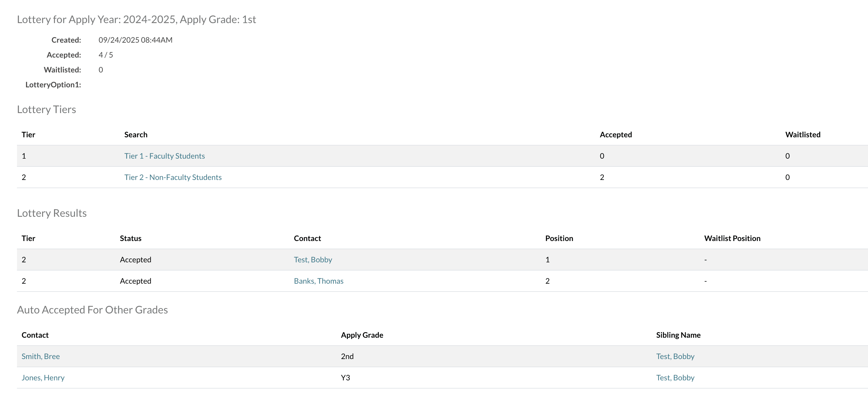The height and width of the screenshot is (416, 868).
Task: Click the Auto Accepted For Other Grades heading
Action: [x=92, y=309]
